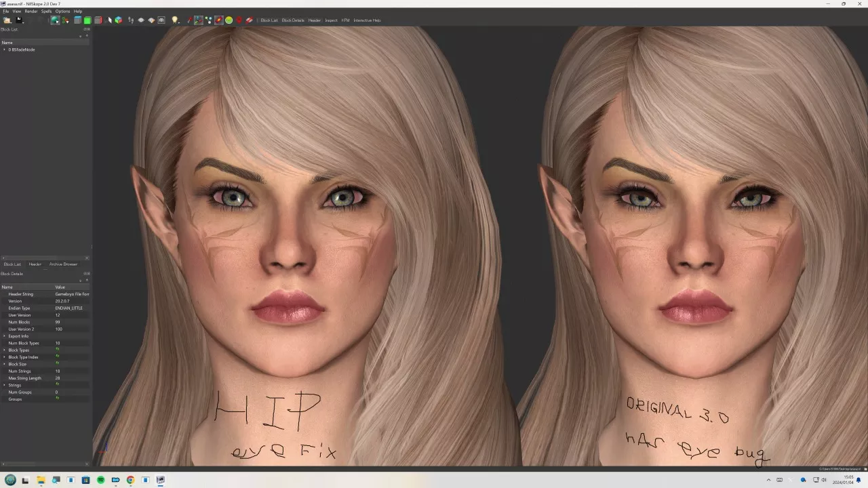The image size is (868, 488).
Task: Open the Spells menu
Action: point(46,11)
